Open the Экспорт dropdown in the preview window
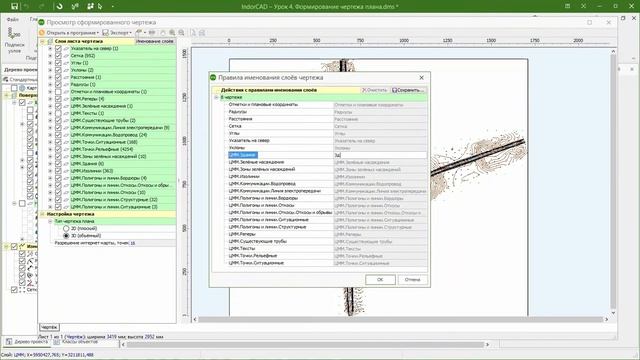640x360 pixels. pyautogui.click(x=117, y=33)
